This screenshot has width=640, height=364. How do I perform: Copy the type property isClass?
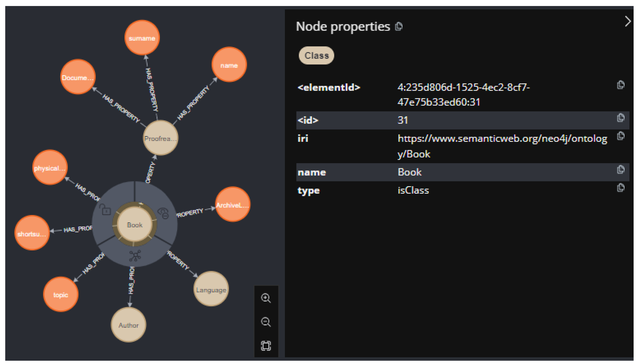[x=620, y=188]
